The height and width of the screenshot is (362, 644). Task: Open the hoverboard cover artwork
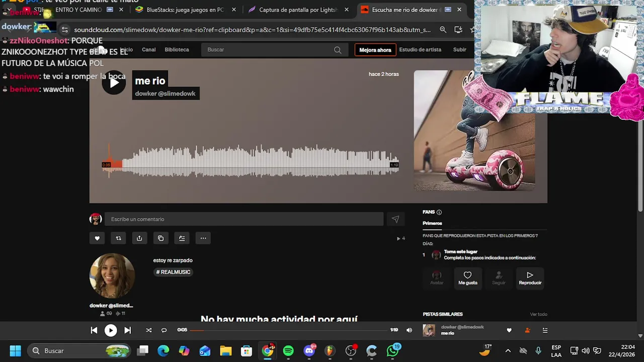pos(475,131)
